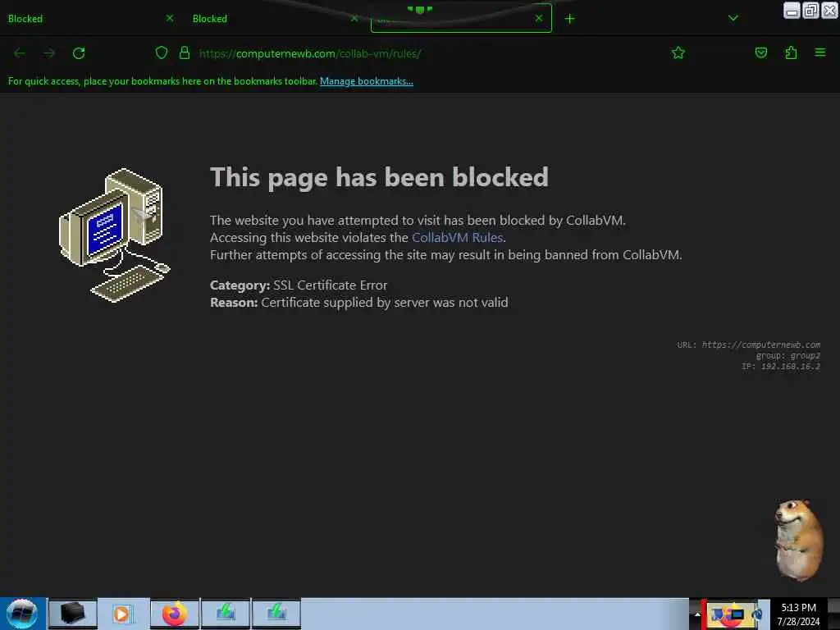Switch to Firefox in the taskbar
The height and width of the screenshot is (630, 840).
[174, 614]
